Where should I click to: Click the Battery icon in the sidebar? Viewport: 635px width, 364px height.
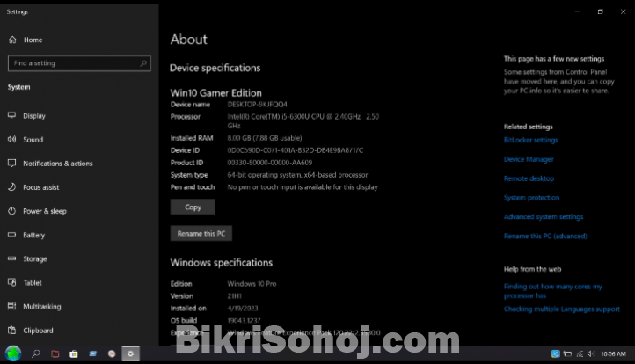click(11, 235)
